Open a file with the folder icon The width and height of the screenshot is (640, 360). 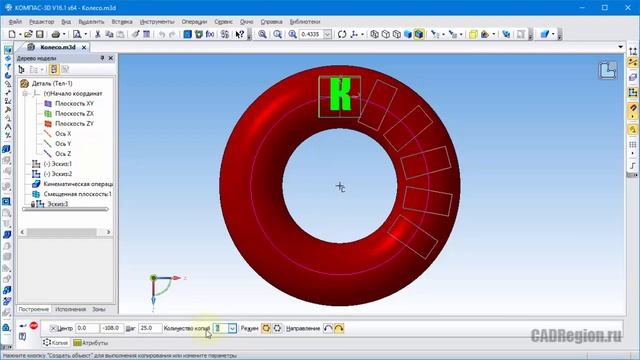(x=28, y=34)
